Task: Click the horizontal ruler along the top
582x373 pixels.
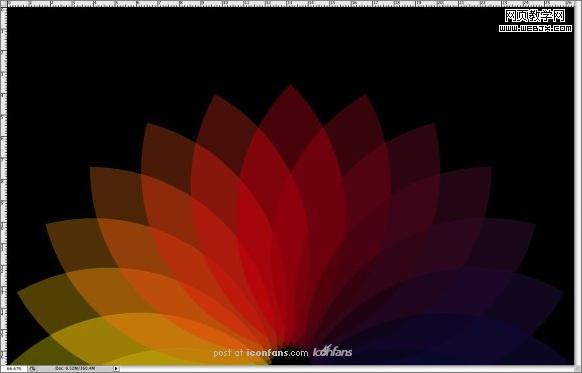Action: pos(291,4)
